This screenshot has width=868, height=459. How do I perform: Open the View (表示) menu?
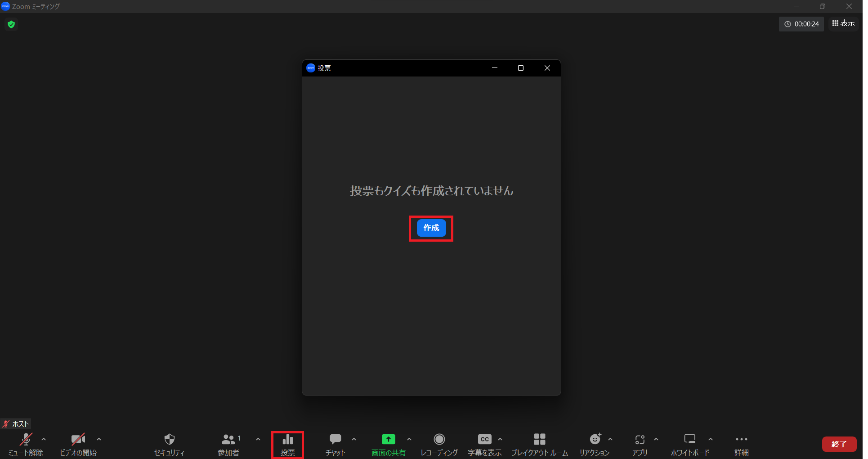pyautogui.click(x=843, y=23)
